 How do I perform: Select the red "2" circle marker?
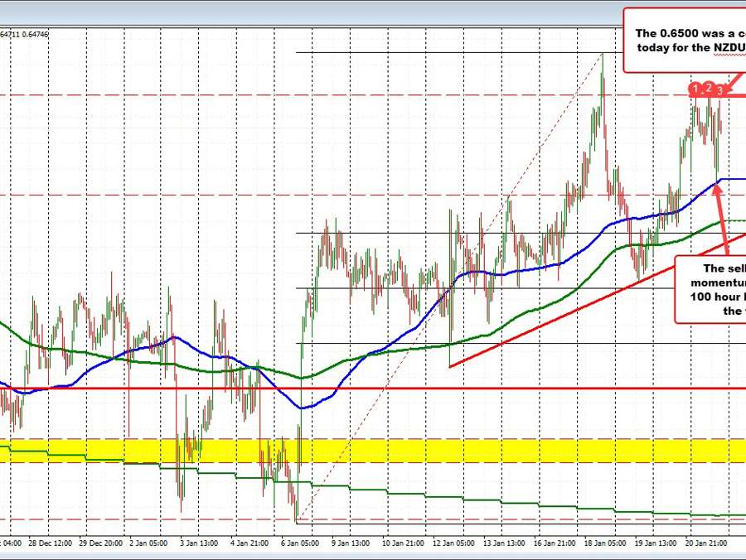[708, 87]
